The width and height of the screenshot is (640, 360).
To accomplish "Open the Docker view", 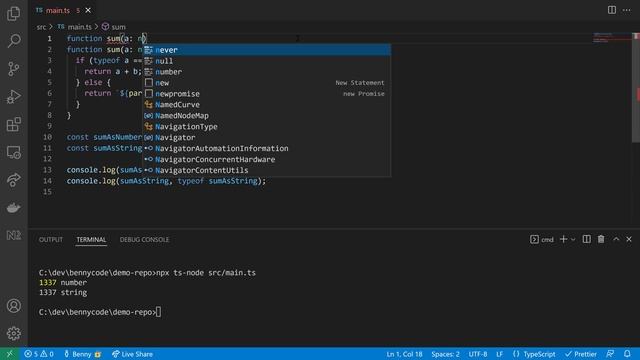I will tap(13, 208).
